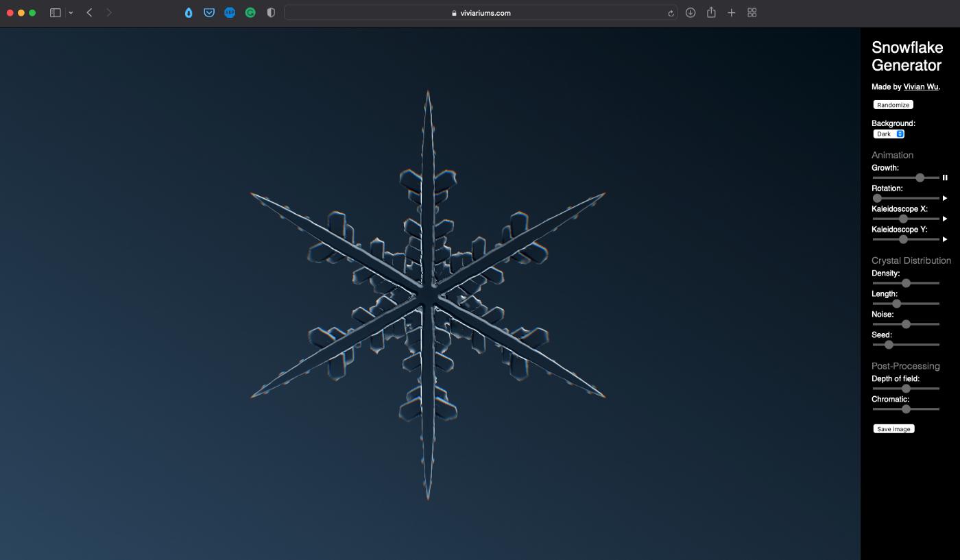The width and height of the screenshot is (960, 560).
Task: Reload the page
Action: tap(671, 13)
